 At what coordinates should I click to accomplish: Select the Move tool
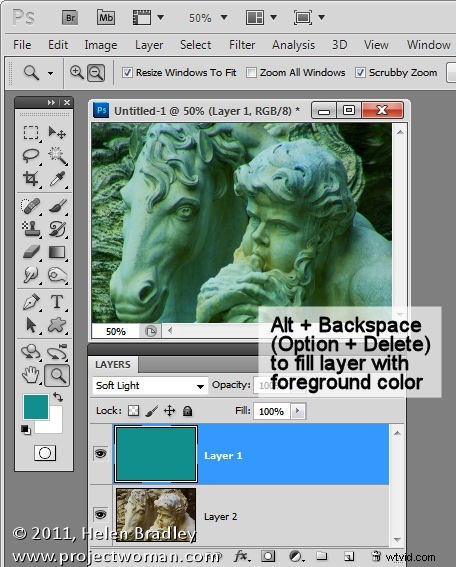pyautogui.click(x=57, y=133)
